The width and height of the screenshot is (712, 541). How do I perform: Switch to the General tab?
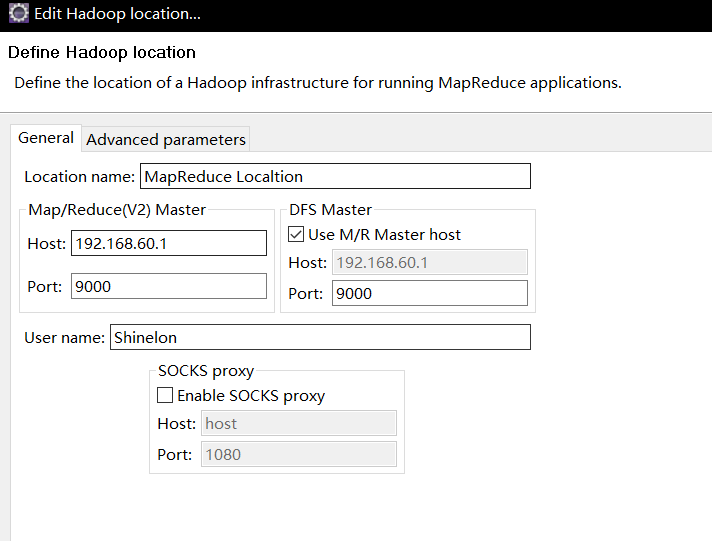click(46, 138)
